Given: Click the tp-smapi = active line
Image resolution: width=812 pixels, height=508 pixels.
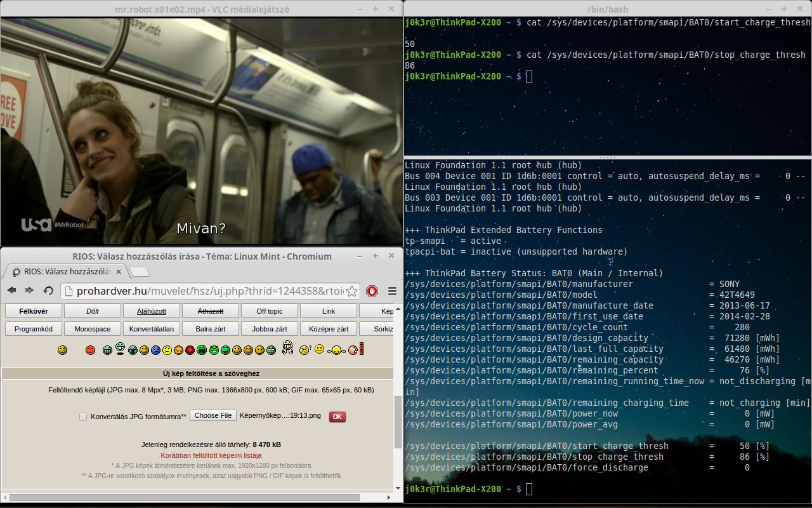Looking at the screenshot, I should click(453, 241).
